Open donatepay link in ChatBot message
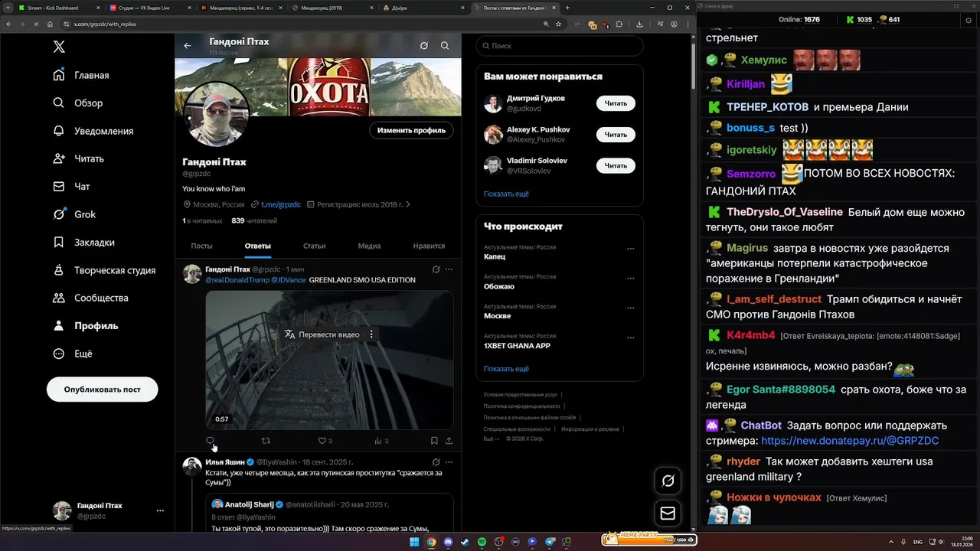The image size is (980, 551). (850, 441)
